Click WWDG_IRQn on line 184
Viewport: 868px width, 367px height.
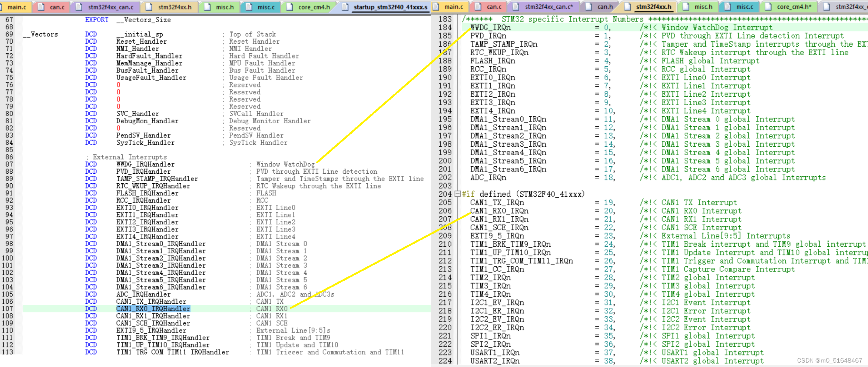click(490, 27)
